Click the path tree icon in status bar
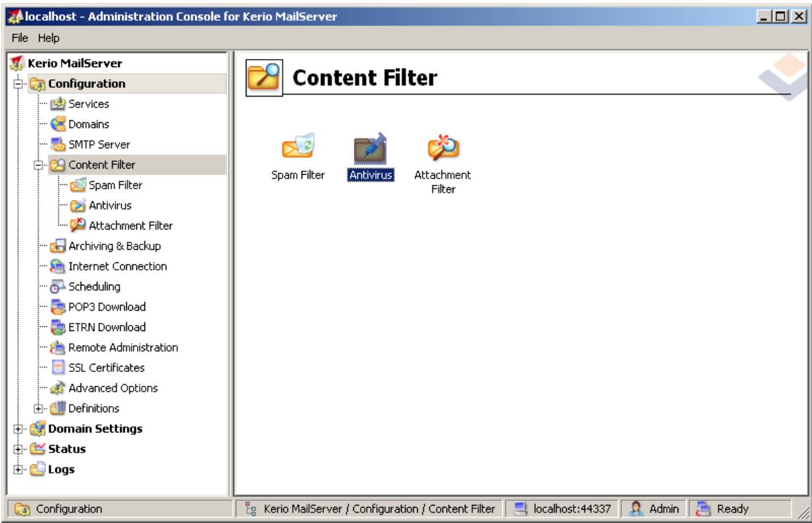This screenshot has width=812, height=523. (251, 510)
